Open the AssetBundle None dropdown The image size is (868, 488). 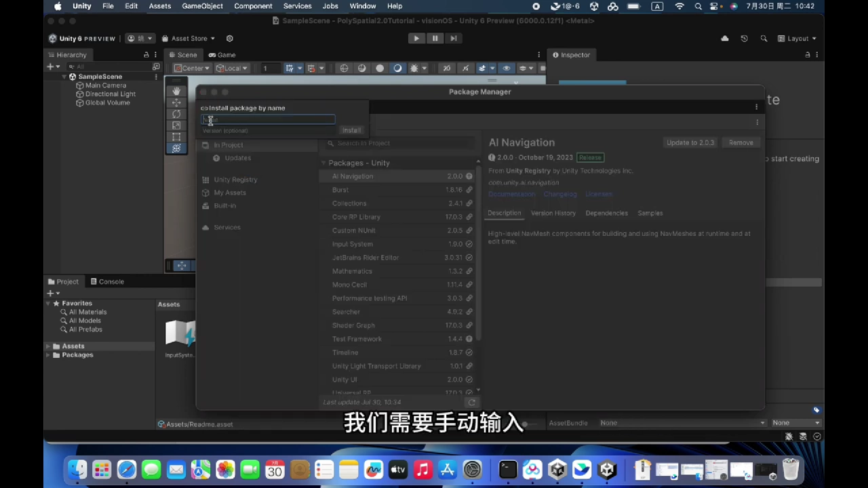[682, 423]
